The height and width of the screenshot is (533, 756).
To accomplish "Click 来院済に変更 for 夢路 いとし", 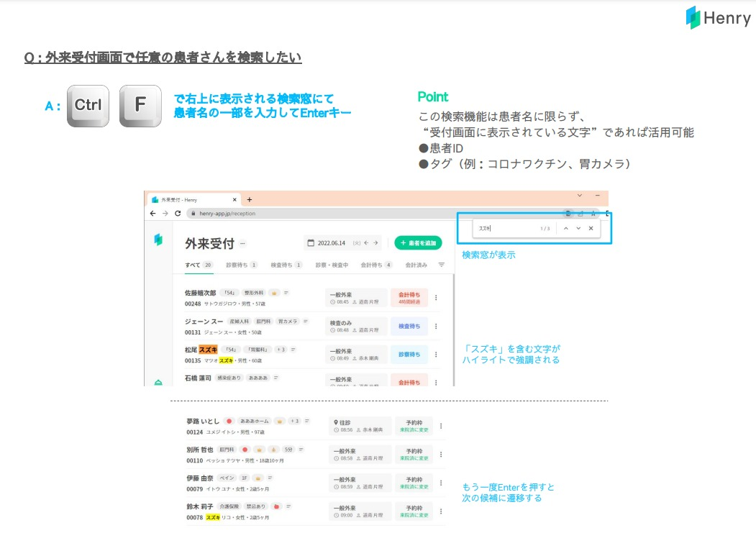I will pyautogui.click(x=414, y=430).
